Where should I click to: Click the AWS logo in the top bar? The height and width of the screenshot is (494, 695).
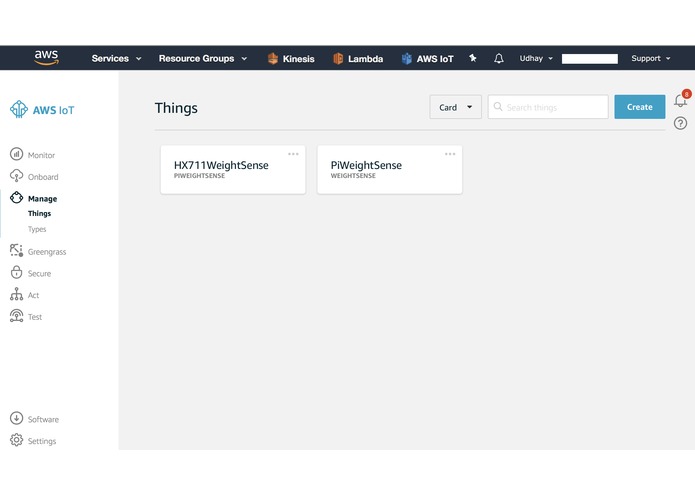coord(47,58)
